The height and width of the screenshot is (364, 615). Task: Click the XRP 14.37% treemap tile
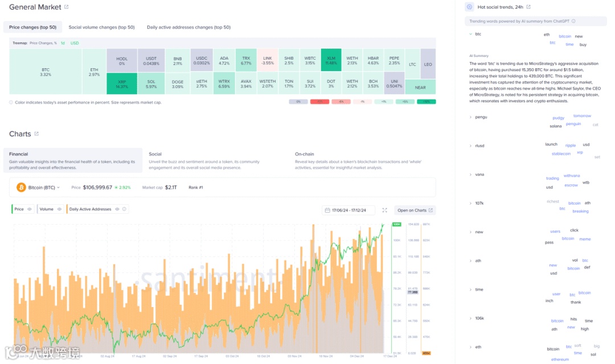(122, 84)
